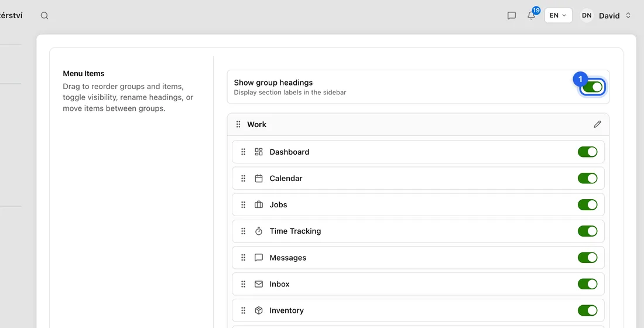Toggle Messages visibility switch
The width and height of the screenshot is (644, 328).
(x=588, y=257)
